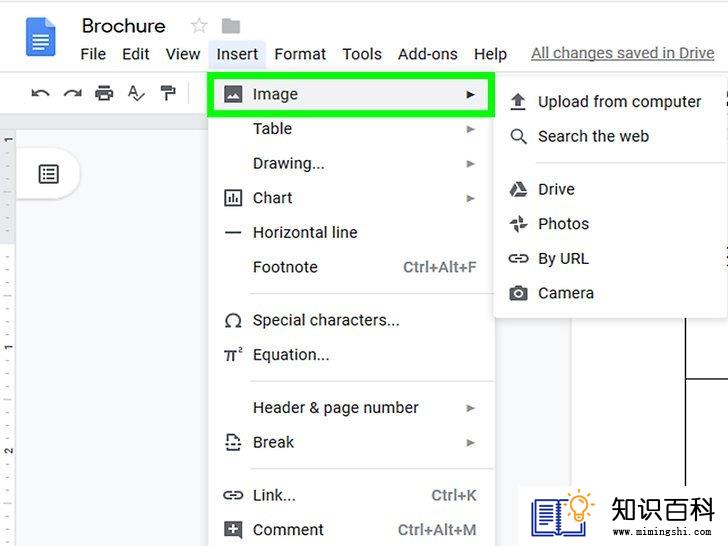Choose the Equation... entry
The width and height of the screenshot is (728, 546).
351,355
